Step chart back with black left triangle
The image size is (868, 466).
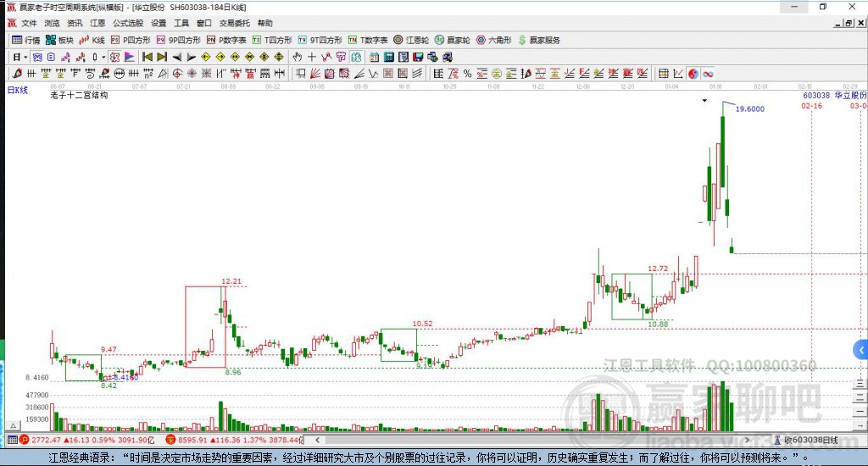tap(177, 57)
